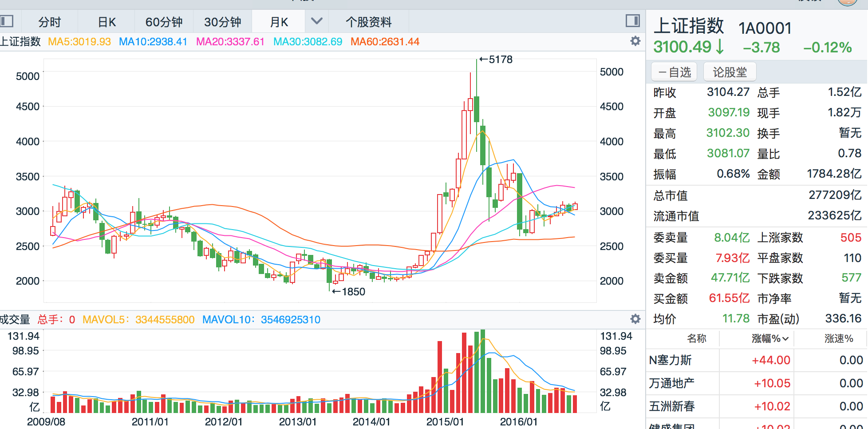
Task: Open the 五洲新春 stock row
Action: 757,406
